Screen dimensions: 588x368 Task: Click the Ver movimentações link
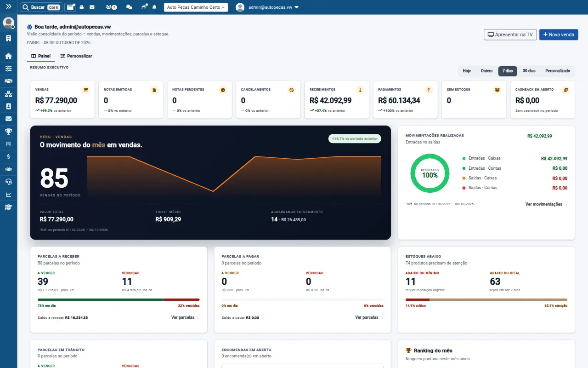(x=546, y=204)
